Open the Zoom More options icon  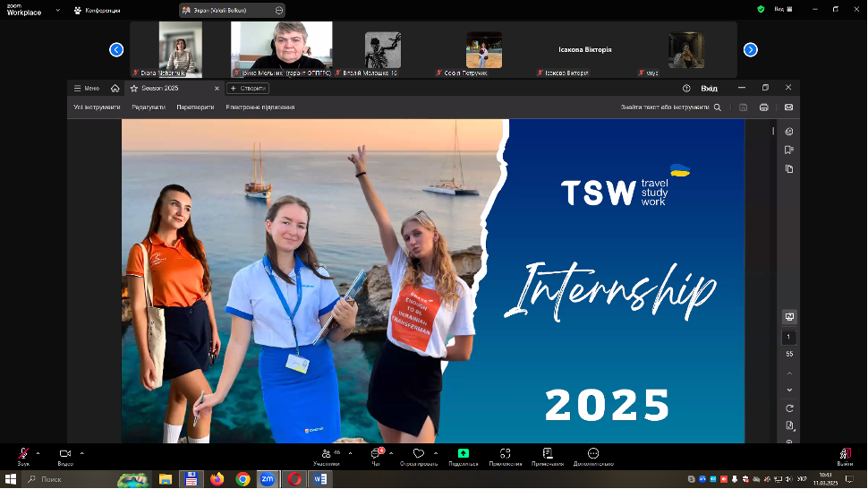(x=593, y=453)
